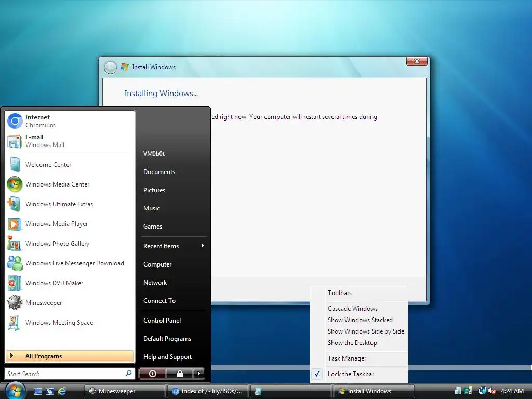Image resolution: width=532 pixels, height=399 pixels.
Task: Launch Windows DVD Maker
Action: [70, 283]
